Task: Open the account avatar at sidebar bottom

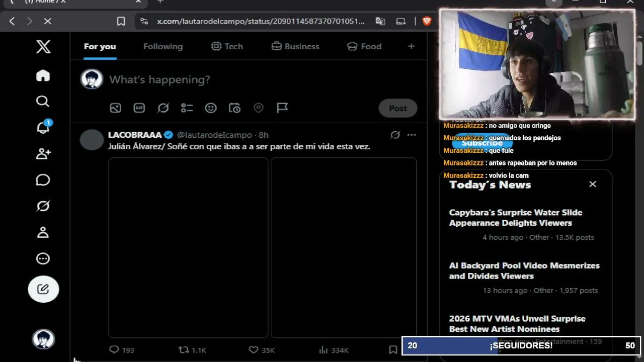Action: [43, 339]
